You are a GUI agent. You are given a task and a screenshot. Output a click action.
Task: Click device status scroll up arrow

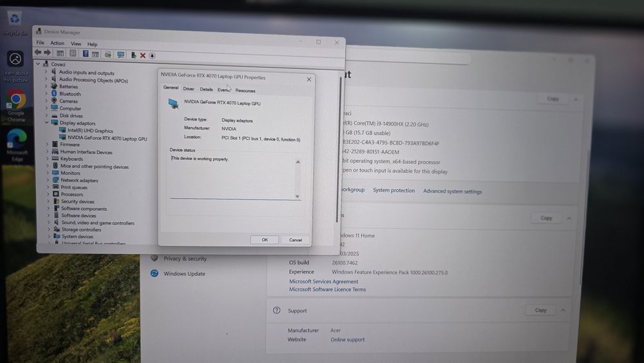point(298,162)
